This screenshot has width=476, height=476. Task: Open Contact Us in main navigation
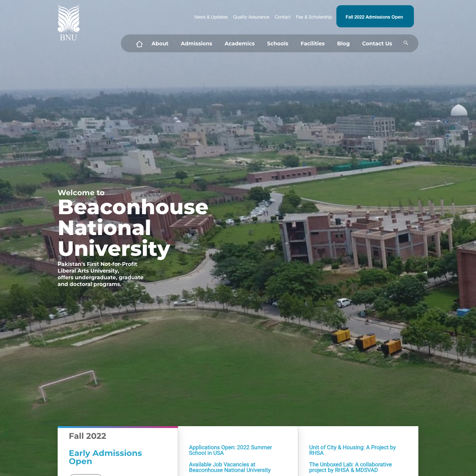[x=377, y=44]
